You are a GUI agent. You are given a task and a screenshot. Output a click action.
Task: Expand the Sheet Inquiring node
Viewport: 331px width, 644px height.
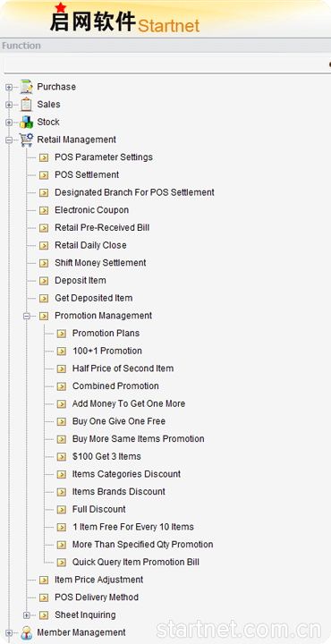(x=26, y=615)
